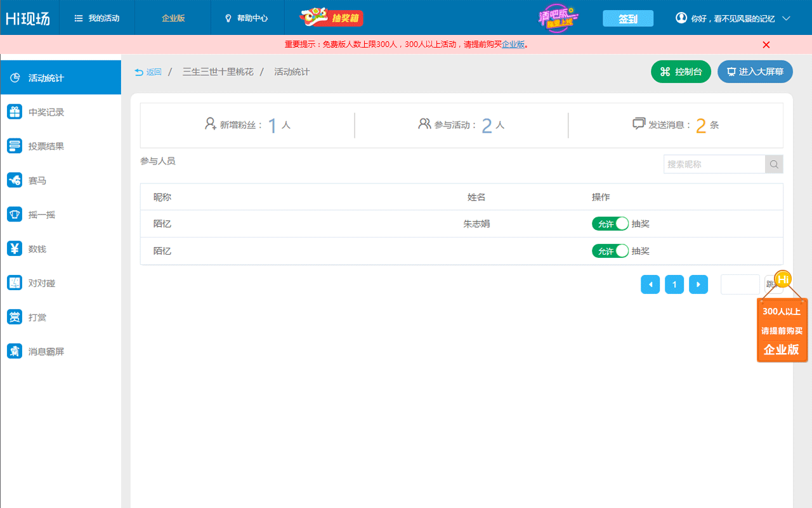Viewport: 812px width, 508px height.
Task: Toggle 允许 switch for 朱志娟 row
Action: (610, 224)
